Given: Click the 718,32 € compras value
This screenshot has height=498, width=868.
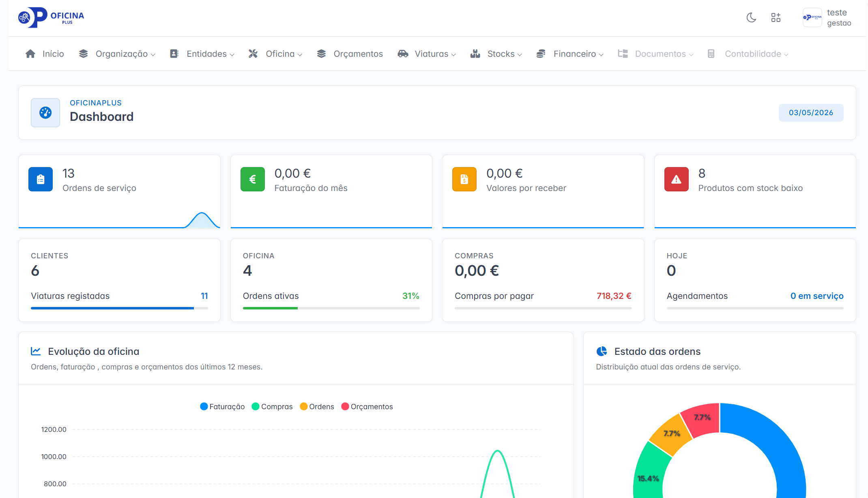Looking at the screenshot, I should [x=614, y=296].
